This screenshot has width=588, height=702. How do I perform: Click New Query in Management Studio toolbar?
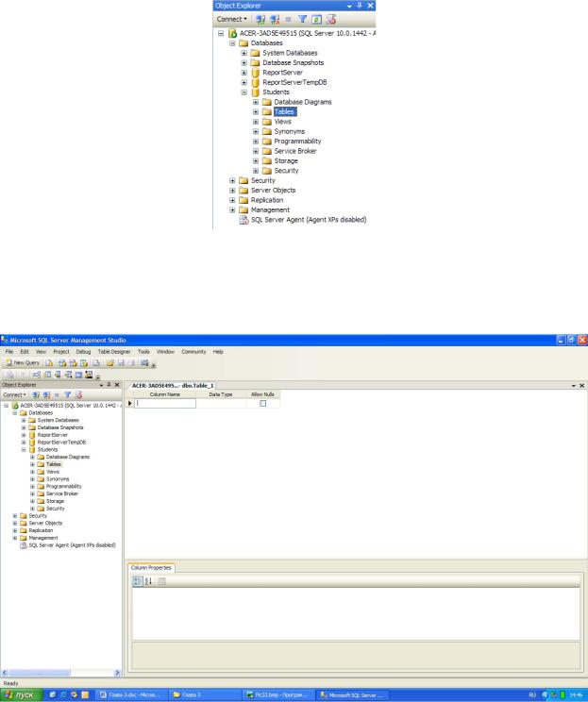(23, 362)
